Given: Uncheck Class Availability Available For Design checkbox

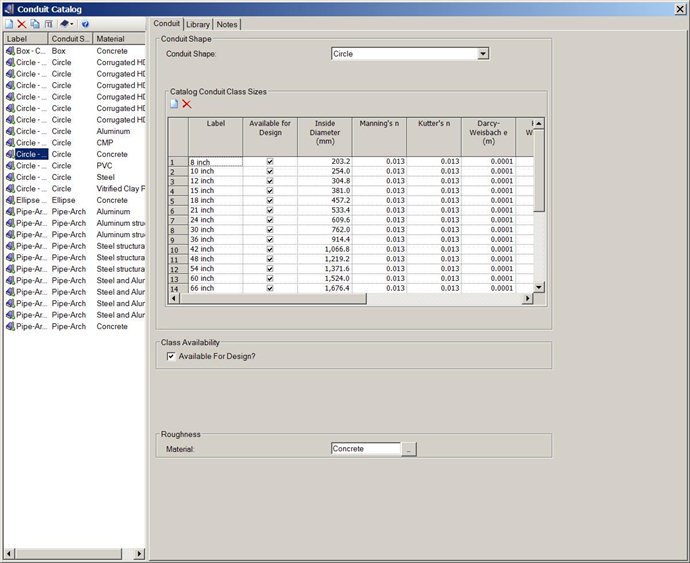Looking at the screenshot, I should (x=171, y=356).
